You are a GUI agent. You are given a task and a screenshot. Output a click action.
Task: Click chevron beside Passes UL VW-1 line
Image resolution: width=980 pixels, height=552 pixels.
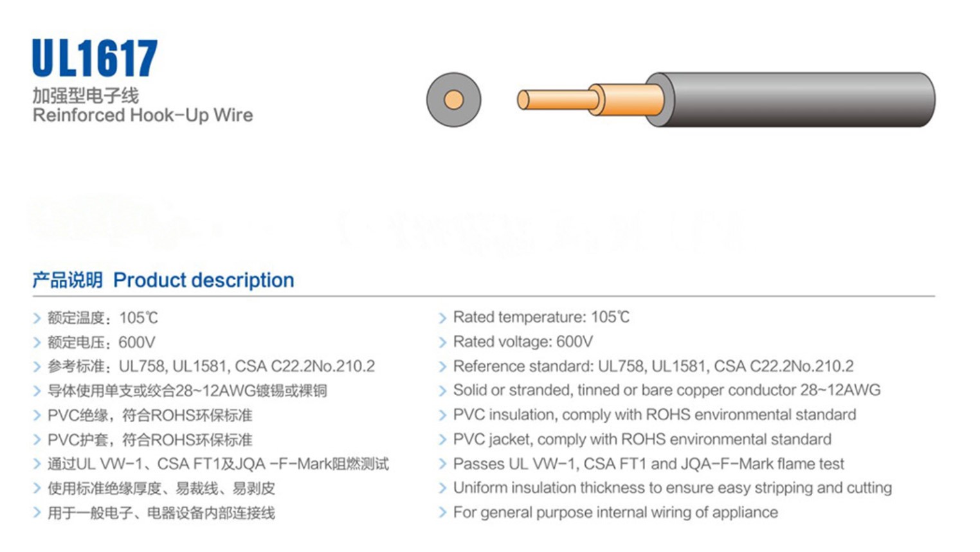point(442,465)
